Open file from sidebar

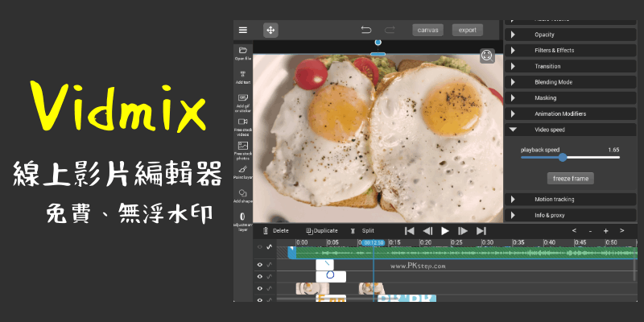pos(243,53)
